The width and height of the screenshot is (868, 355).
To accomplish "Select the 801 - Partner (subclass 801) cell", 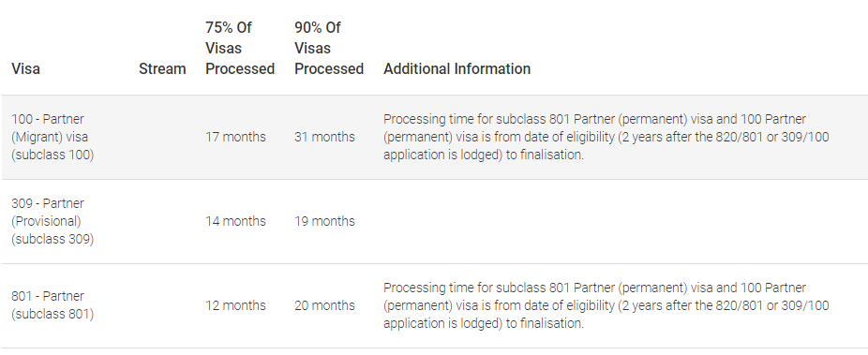I will click(52, 305).
